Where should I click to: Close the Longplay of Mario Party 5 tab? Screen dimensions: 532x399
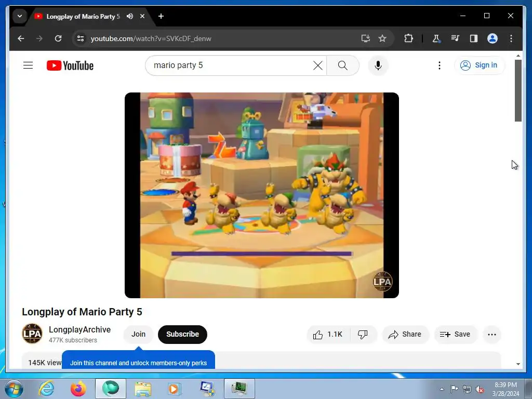tap(142, 16)
